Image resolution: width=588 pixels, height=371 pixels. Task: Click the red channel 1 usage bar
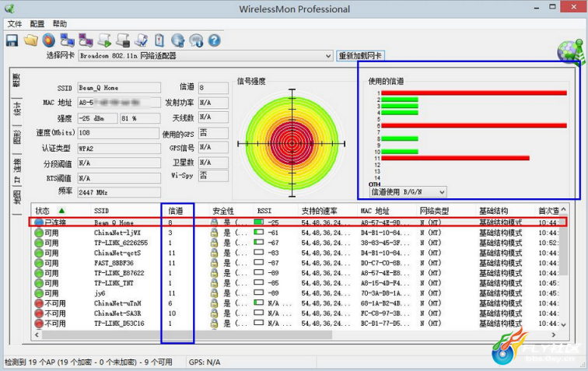pyautogui.click(x=474, y=93)
